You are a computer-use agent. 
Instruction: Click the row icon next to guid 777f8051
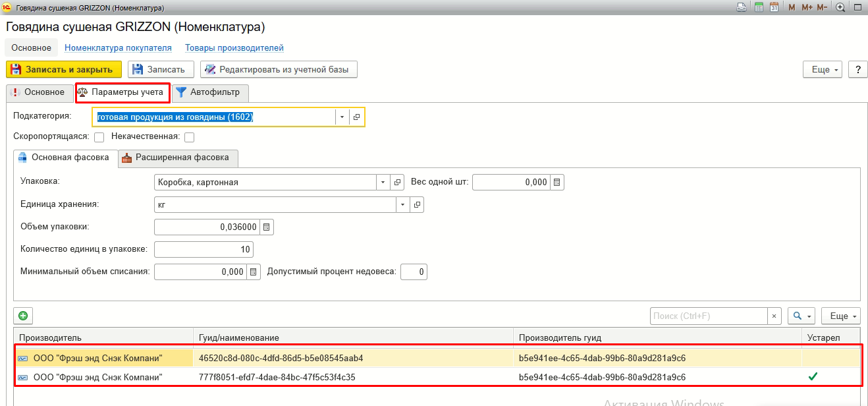click(x=23, y=378)
